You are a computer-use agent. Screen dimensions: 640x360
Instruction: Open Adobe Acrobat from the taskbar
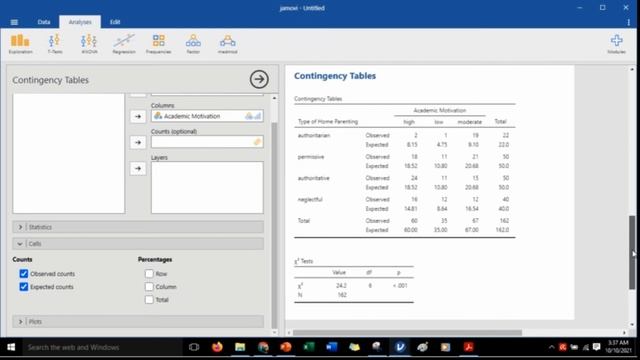pos(469,347)
